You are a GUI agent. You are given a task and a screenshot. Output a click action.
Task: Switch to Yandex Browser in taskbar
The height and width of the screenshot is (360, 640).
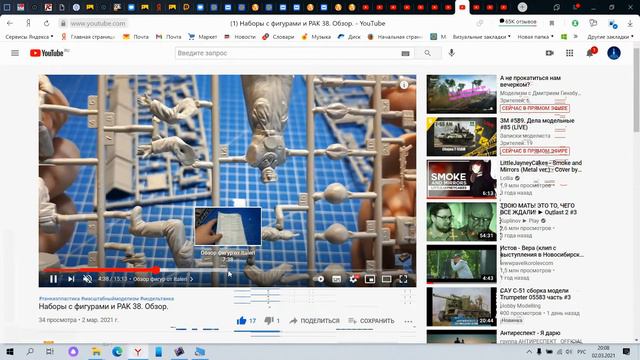pos(138,351)
